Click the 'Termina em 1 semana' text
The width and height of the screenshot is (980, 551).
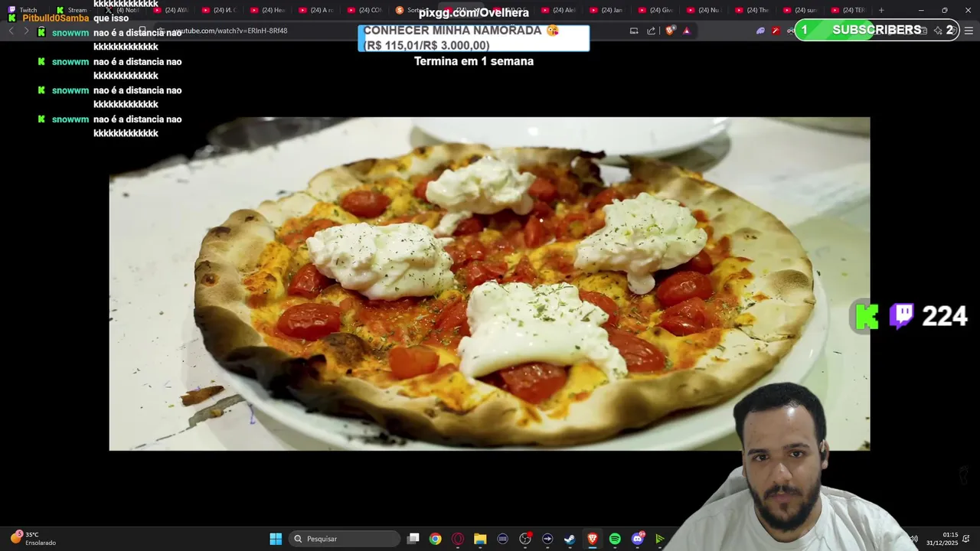474,61
